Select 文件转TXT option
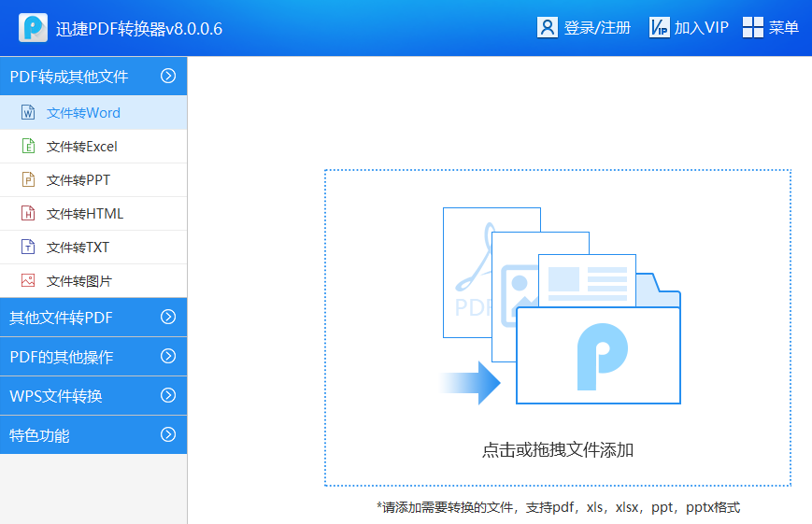Image resolution: width=812 pixels, height=524 pixels. coord(93,248)
